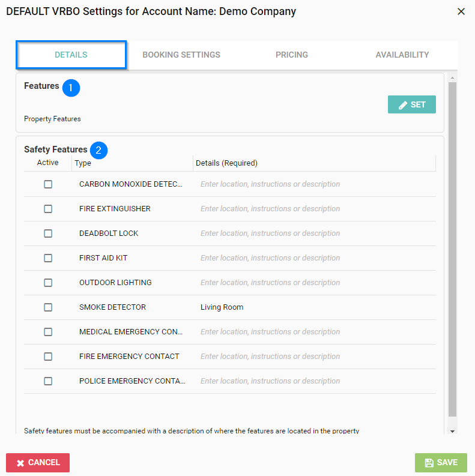Viewport: 475px width, 476px height.
Task: Activate the Deadbolt Lock checkbox
Action: (48, 233)
